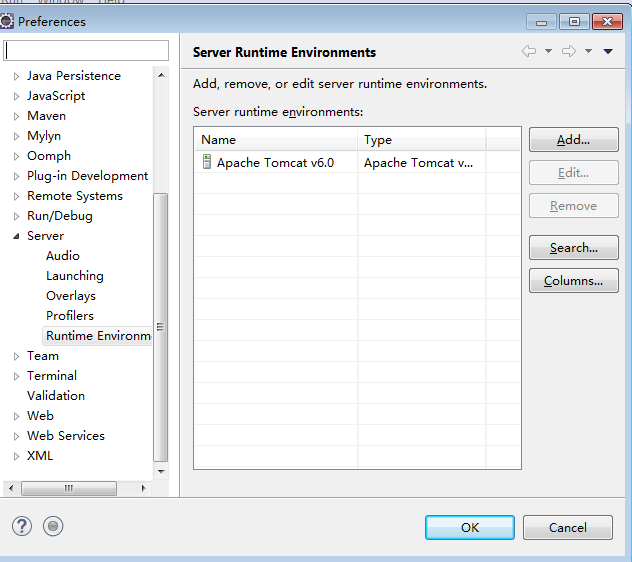Confirm with the OK button
This screenshot has width=632, height=562.
coord(470,527)
